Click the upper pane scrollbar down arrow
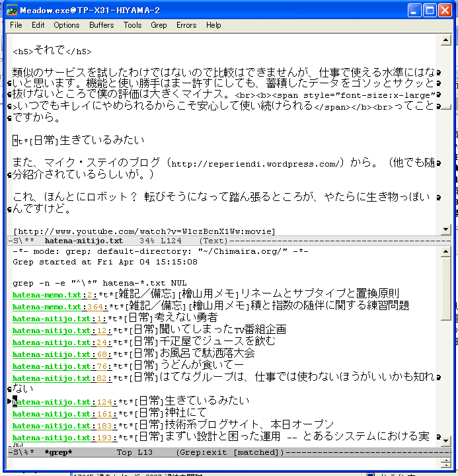Image resolution: width=458 pixels, height=476 pixels. 446,229
